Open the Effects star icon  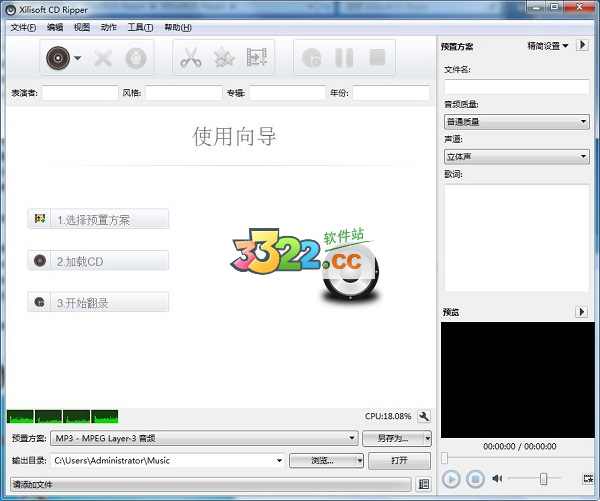[x=224, y=58]
